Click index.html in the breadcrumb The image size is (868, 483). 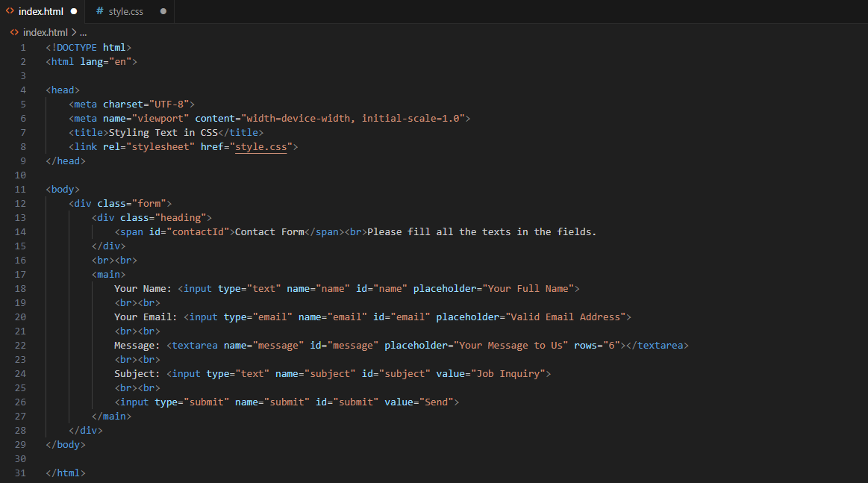(46, 32)
